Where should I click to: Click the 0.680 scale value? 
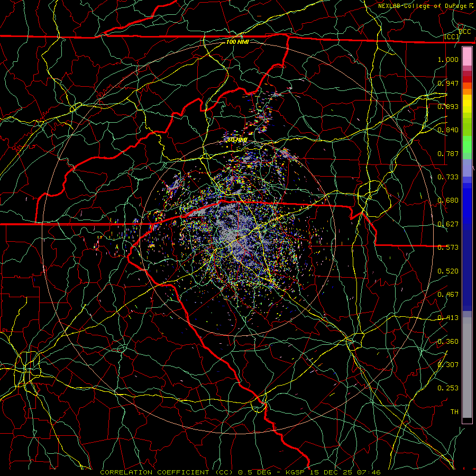click(448, 200)
